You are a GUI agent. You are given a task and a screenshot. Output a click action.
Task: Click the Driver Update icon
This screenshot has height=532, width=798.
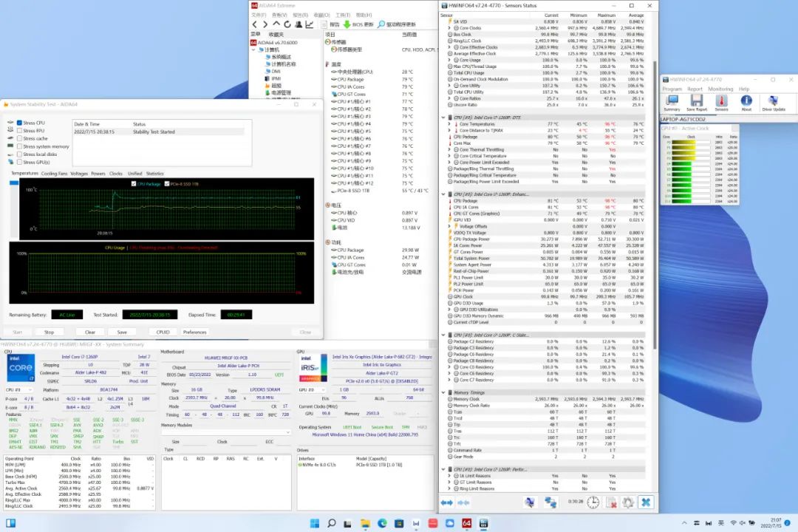pyautogui.click(x=774, y=102)
